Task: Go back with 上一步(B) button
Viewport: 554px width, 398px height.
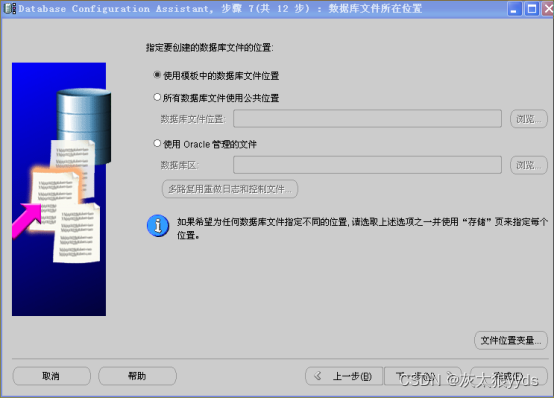Action: [344, 376]
